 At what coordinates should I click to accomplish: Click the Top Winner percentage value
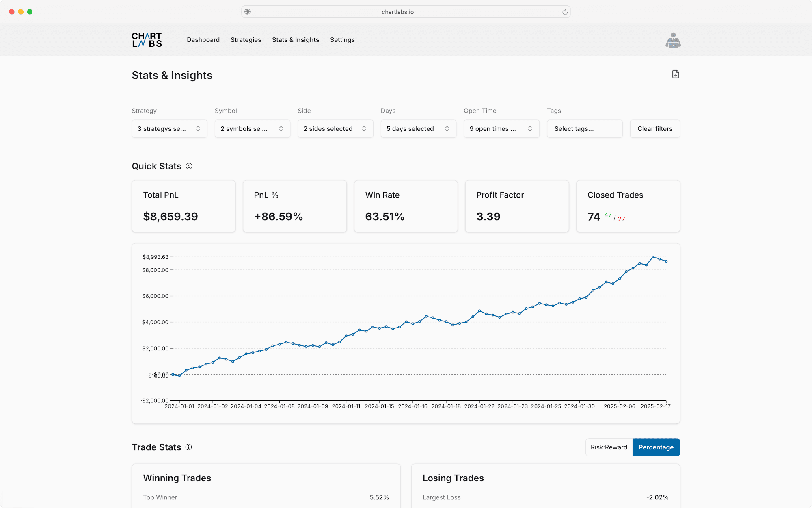379,497
